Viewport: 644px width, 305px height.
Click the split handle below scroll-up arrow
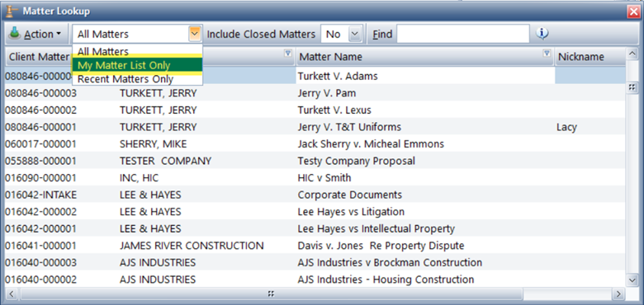point(632,87)
